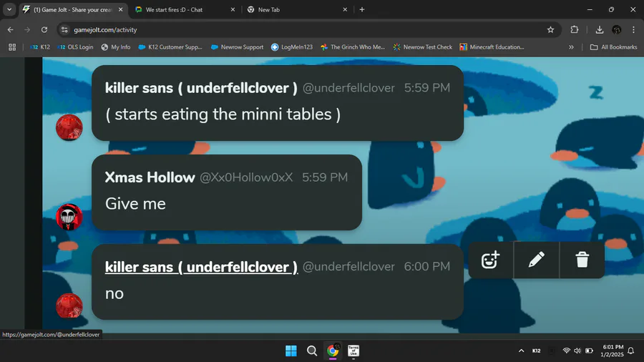This screenshot has height=362, width=644.
Task: Open Chrome profile avatar
Action: (617, 29)
